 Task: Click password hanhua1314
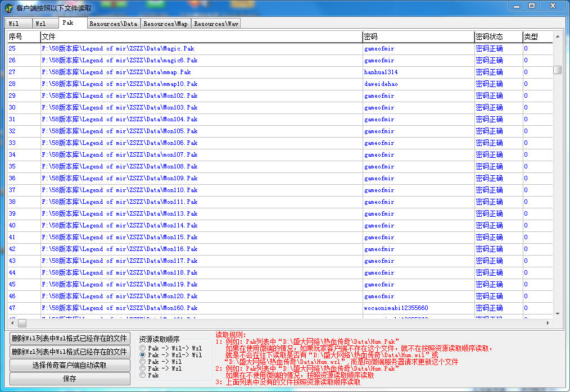(381, 72)
